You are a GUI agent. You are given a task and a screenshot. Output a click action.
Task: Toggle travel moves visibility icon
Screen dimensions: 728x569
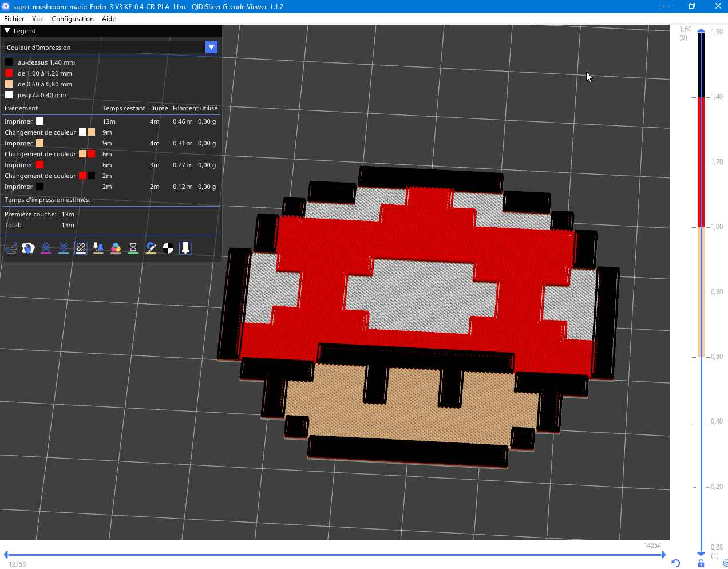11,248
